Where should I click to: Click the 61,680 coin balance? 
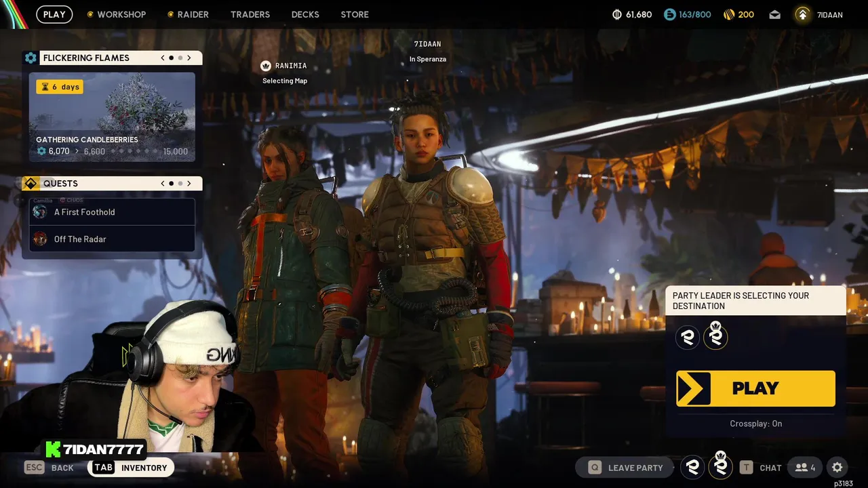(x=639, y=14)
